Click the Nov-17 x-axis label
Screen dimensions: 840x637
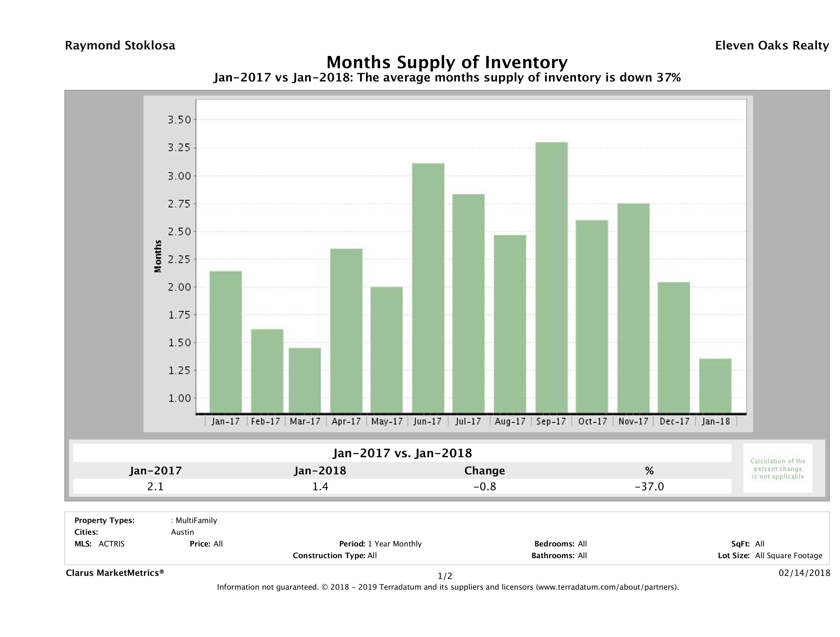[633, 421]
